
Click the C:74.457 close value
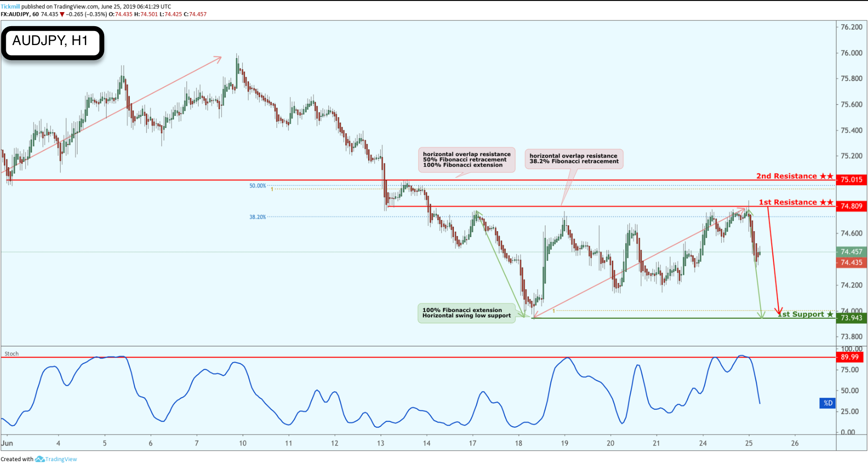[195, 14]
